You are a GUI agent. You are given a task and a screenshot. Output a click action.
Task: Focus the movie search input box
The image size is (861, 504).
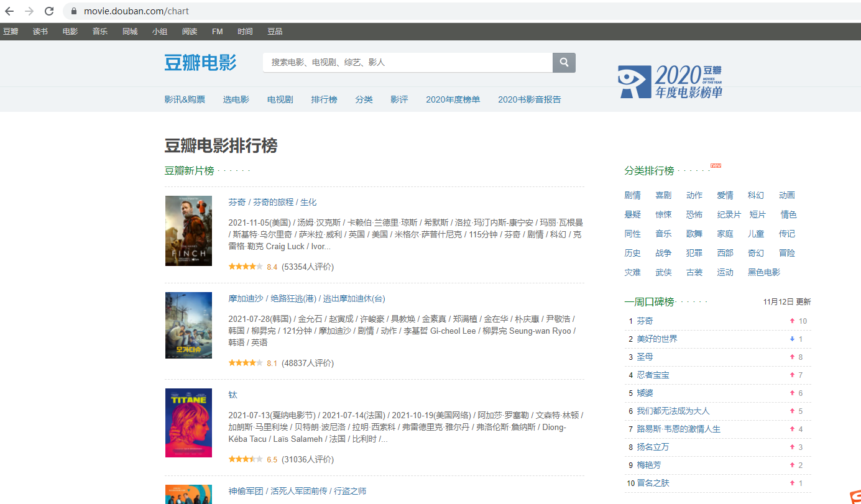[x=408, y=62]
